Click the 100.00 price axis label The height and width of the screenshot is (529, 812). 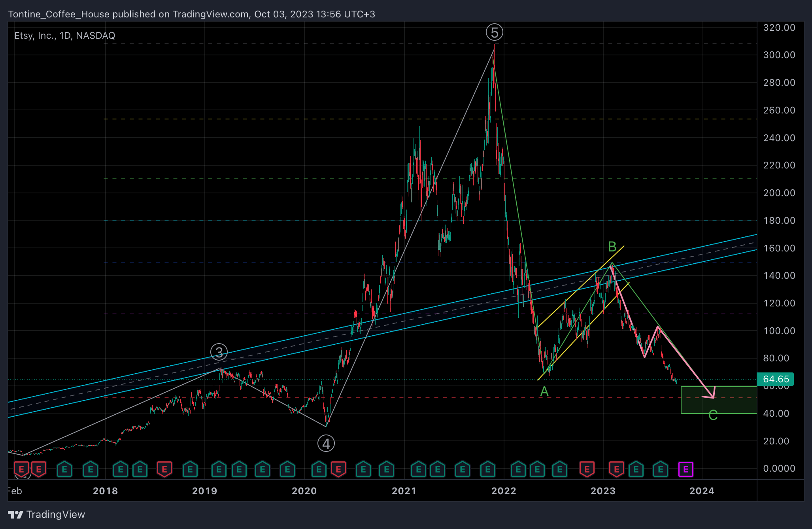[x=779, y=331]
